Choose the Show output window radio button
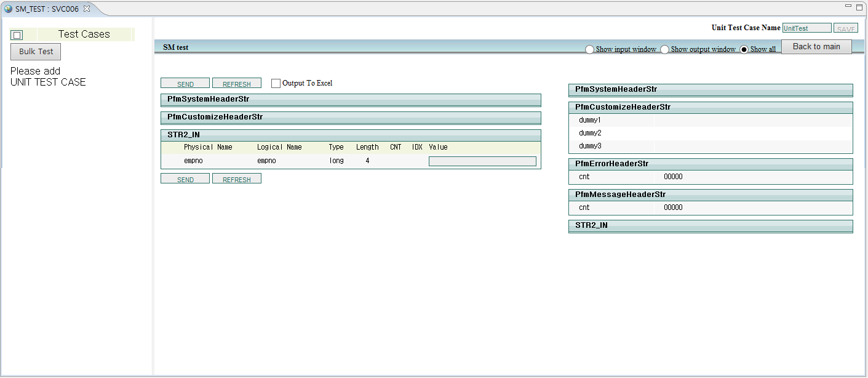 point(664,49)
